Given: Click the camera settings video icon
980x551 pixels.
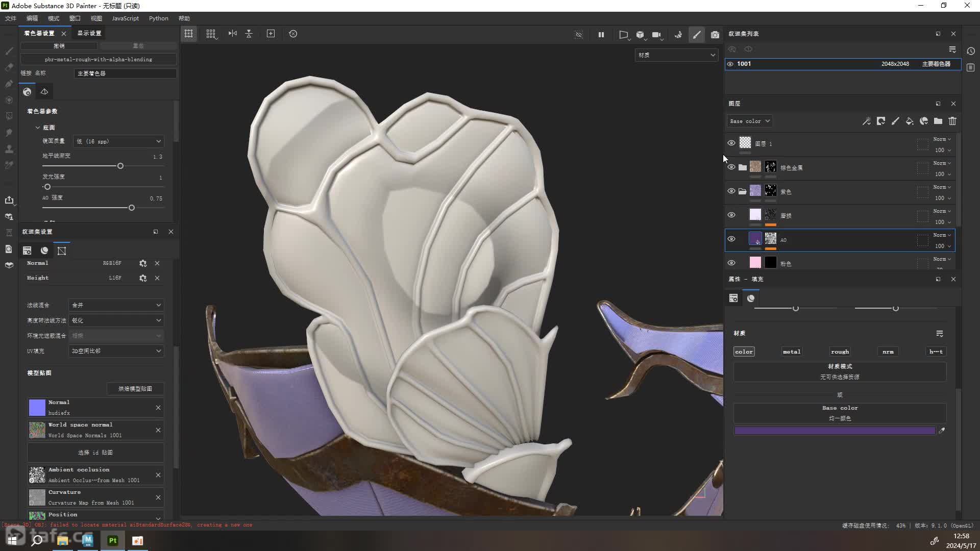Looking at the screenshot, I should click(x=656, y=35).
